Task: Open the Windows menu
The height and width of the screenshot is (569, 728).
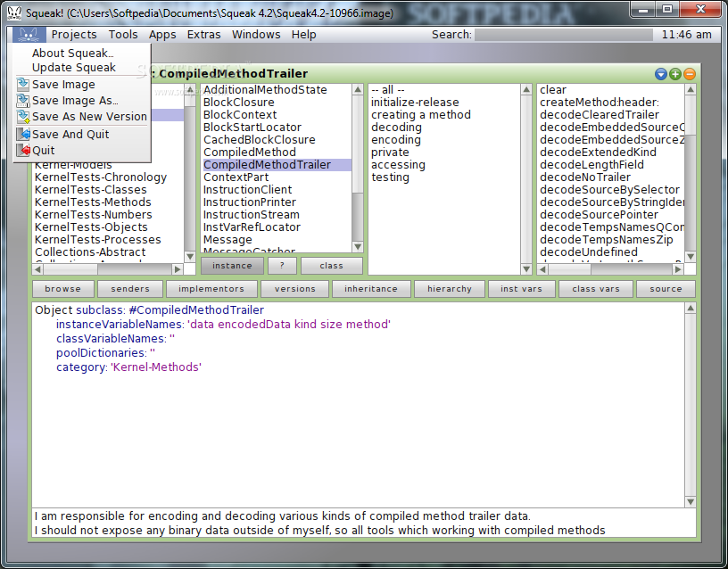Action: pyautogui.click(x=256, y=35)
